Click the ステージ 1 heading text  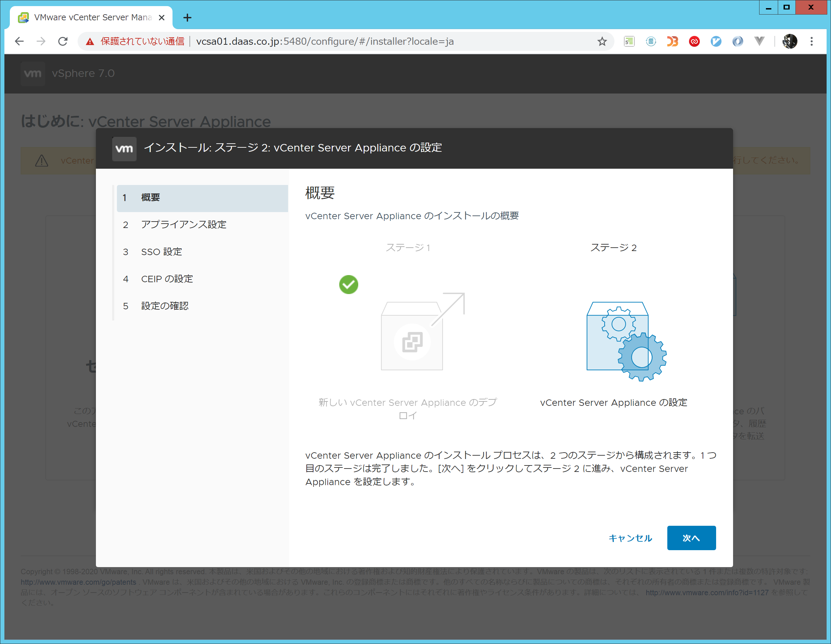(x=408, y=248)
